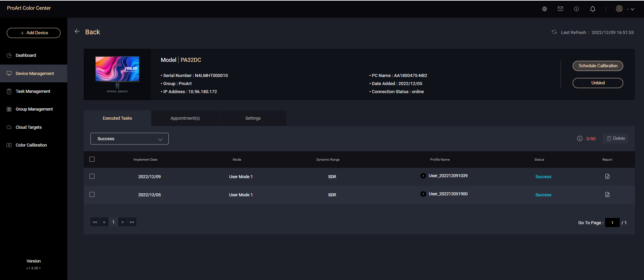Click the Report column header
Viewport: 644px width, 280px height.
(607, 160)
